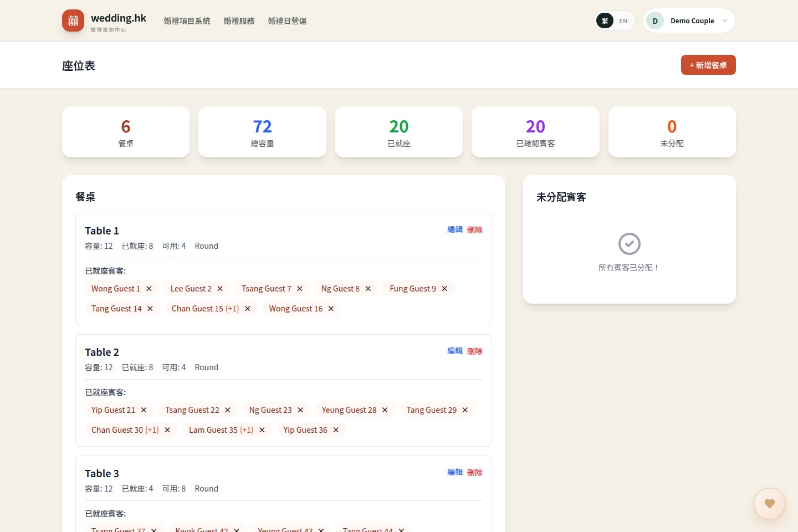798x532 pixels.
Task: Remove Tang Guest 14 from Table 1
Action: click(150, 309)
